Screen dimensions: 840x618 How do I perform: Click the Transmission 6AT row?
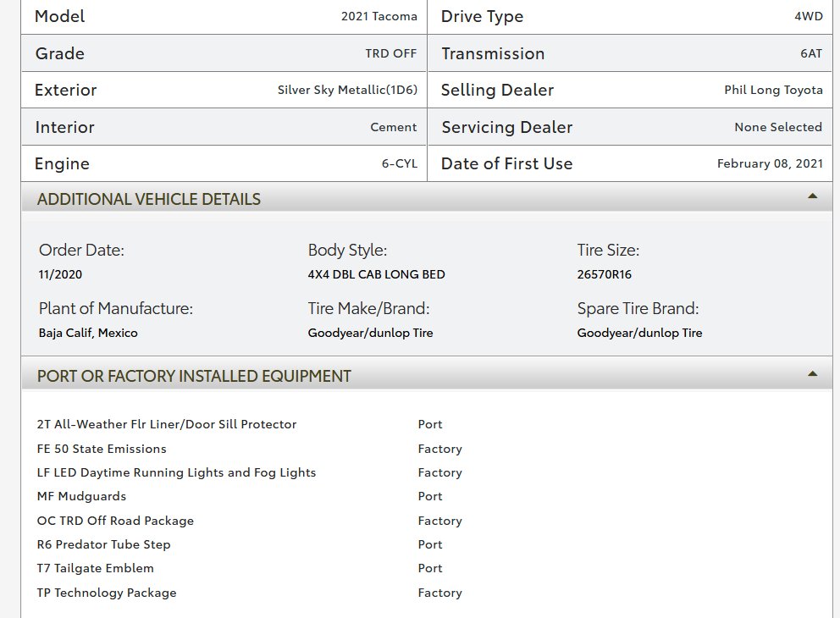(x=630, y=53)
